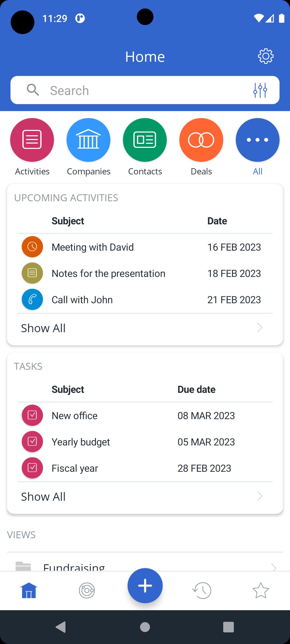Open the settings gear icon
Image resolution: width=290 pixels, height=644 pixels.
(266, 56)
